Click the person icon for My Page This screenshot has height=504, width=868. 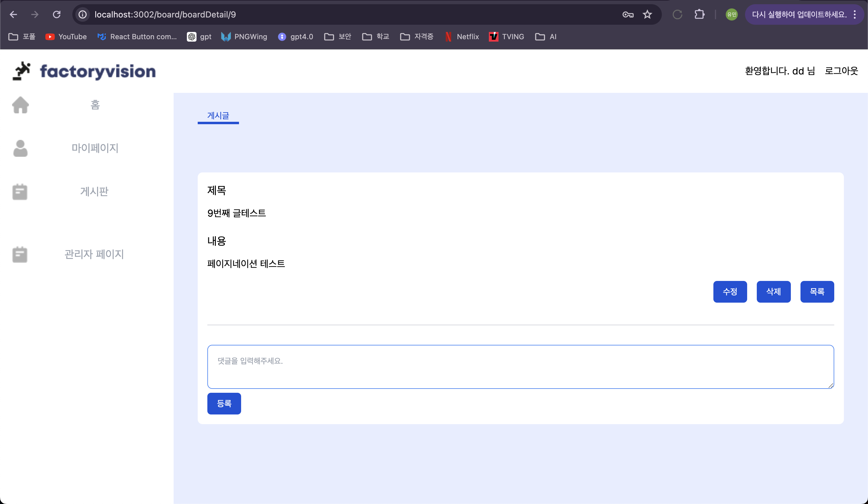[x=20, y=148]
